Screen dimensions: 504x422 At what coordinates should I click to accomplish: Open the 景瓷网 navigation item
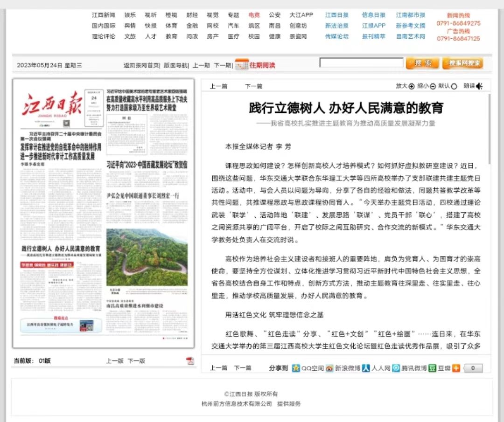[298, 36]
